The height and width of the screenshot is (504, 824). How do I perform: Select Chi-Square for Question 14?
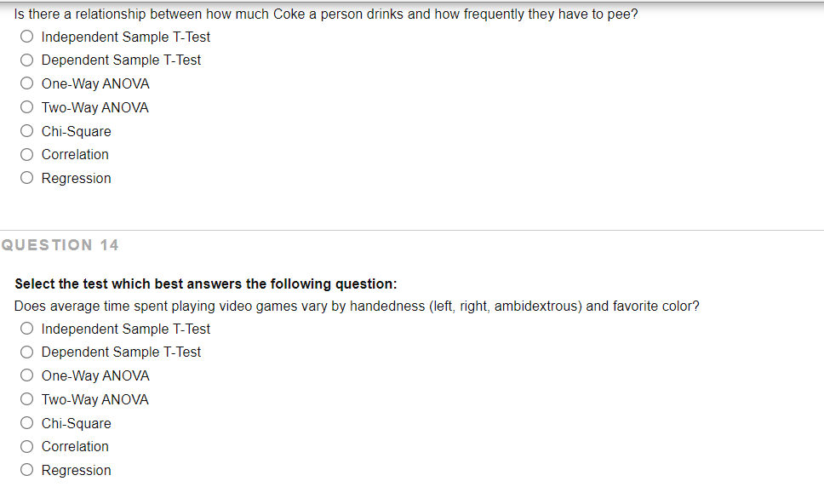(26, 423)
